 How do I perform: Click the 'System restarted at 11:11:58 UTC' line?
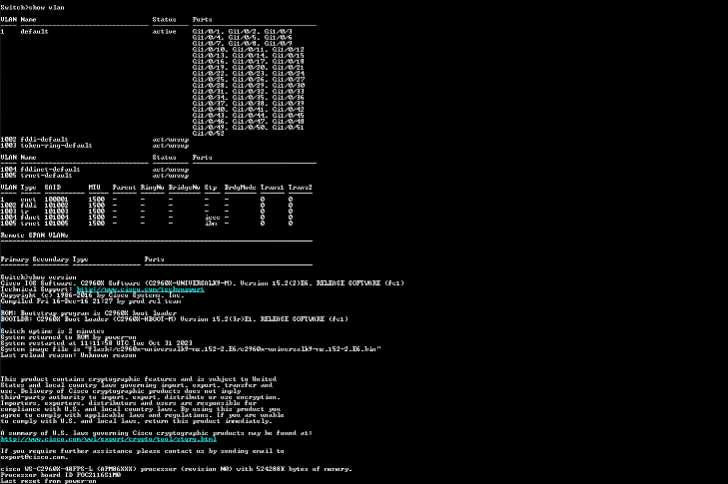point(97,343)
